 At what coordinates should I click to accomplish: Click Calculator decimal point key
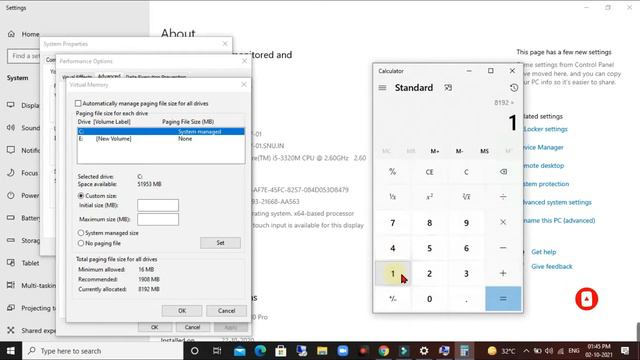pos(466,299)
